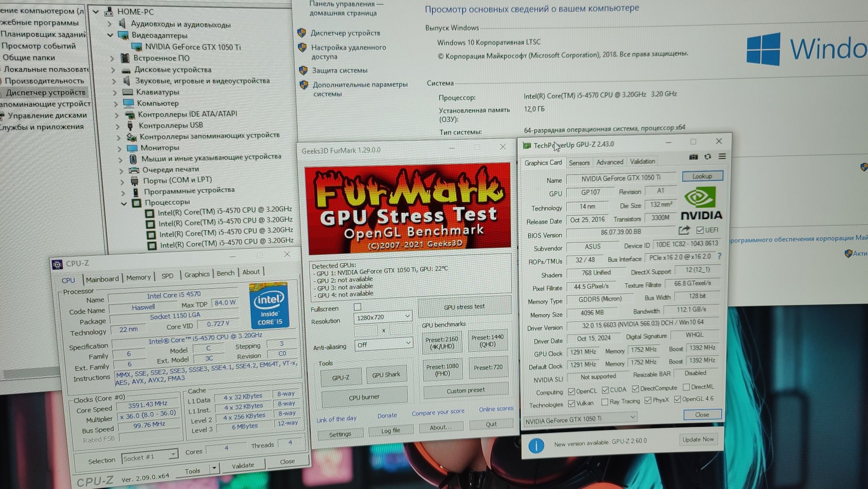
Task: Click the Процессоры category icon
Action: (x=137, y=203)
